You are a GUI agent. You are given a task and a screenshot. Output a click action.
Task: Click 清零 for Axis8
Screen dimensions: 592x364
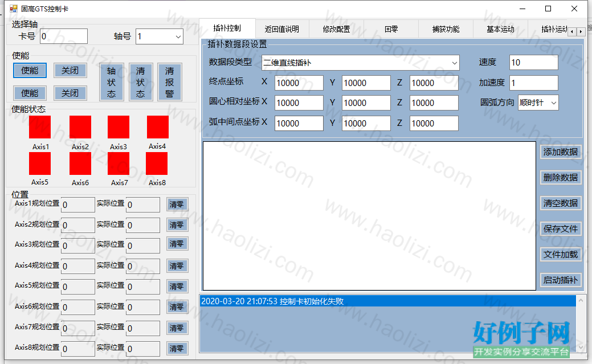(177, 349)
